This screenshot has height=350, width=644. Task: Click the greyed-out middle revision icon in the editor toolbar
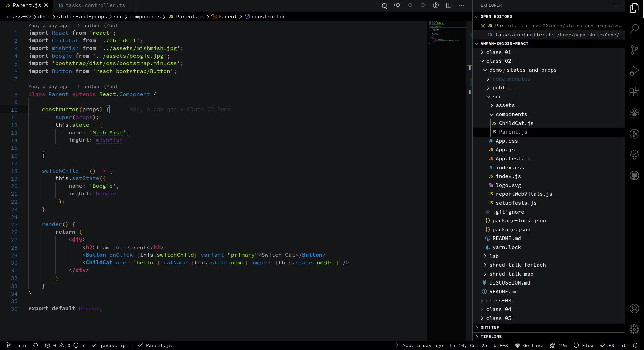(x=410, y=5)
